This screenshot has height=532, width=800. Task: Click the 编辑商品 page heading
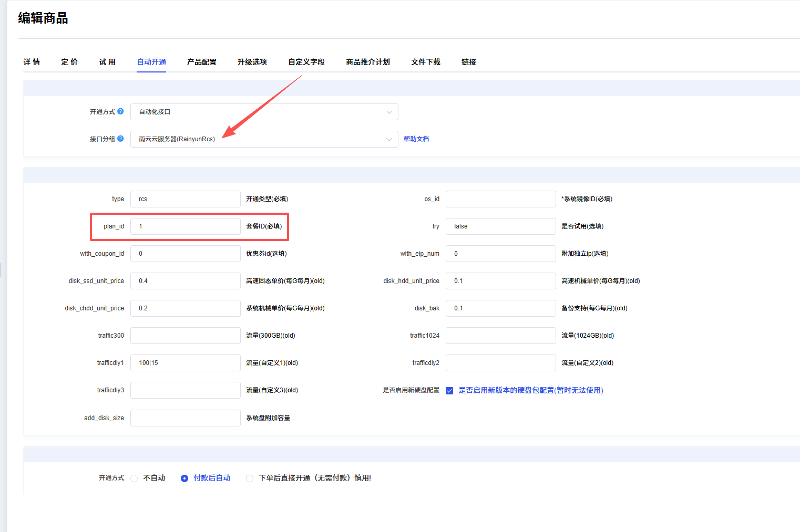[x=43, y=18]
